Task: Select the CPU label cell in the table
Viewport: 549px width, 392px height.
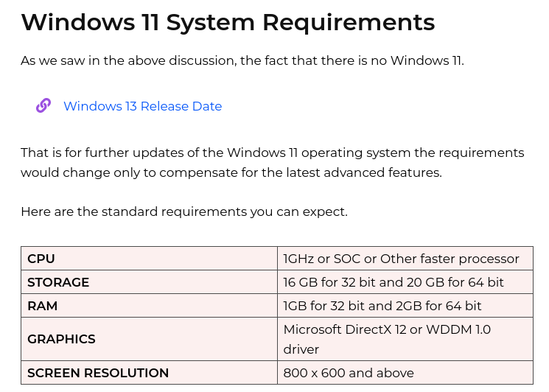Action: 41,259
